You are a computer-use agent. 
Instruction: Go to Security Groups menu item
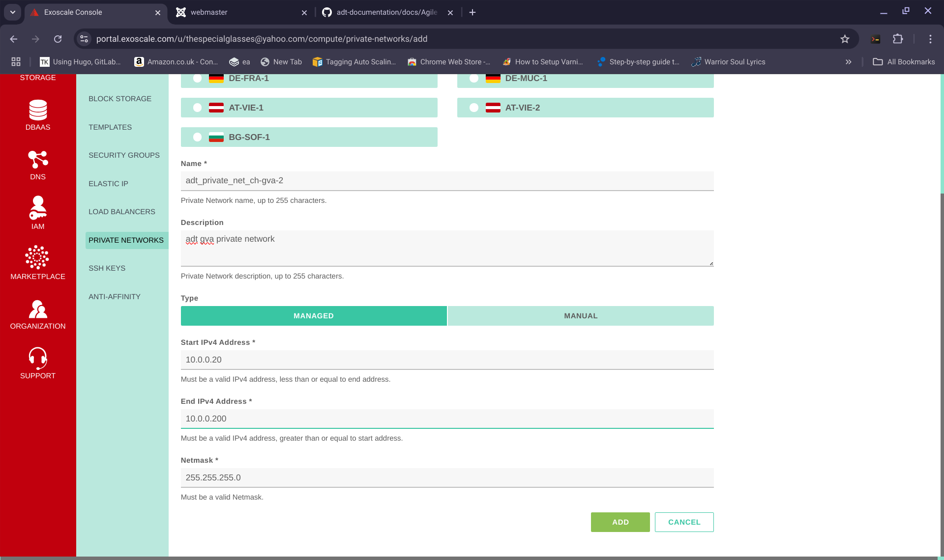pos(124,155)
